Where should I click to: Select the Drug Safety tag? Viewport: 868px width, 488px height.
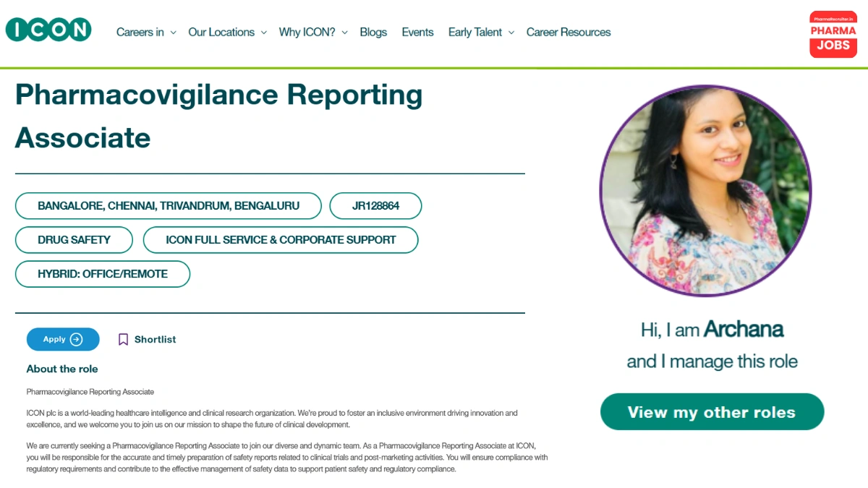click(74, 240)
